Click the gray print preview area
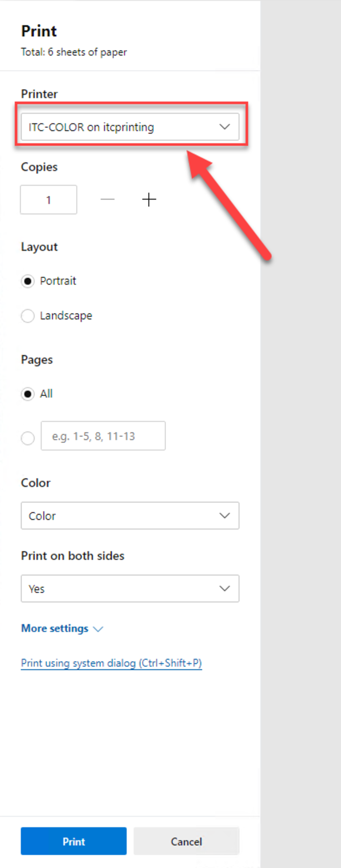341x868 pixels. pyautogui.click(x=301, y=434)
